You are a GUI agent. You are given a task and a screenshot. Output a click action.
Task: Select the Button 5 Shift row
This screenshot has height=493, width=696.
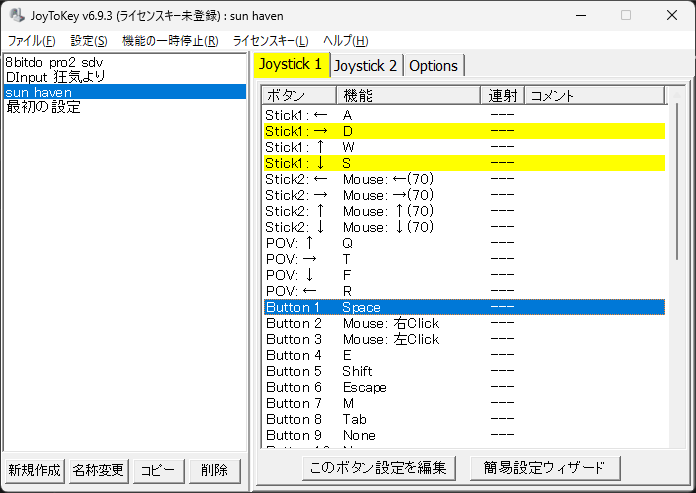pyautogui.click(x=464, y=371)
